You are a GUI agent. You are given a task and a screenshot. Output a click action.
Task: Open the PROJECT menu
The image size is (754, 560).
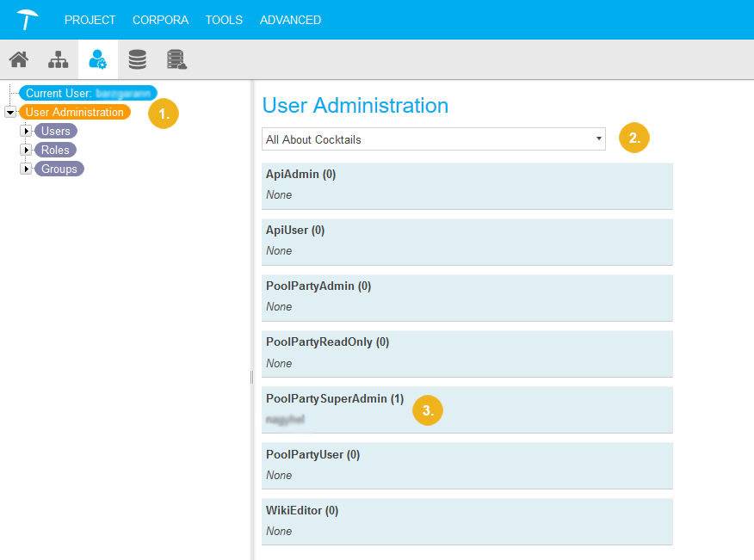click(90, 20)
